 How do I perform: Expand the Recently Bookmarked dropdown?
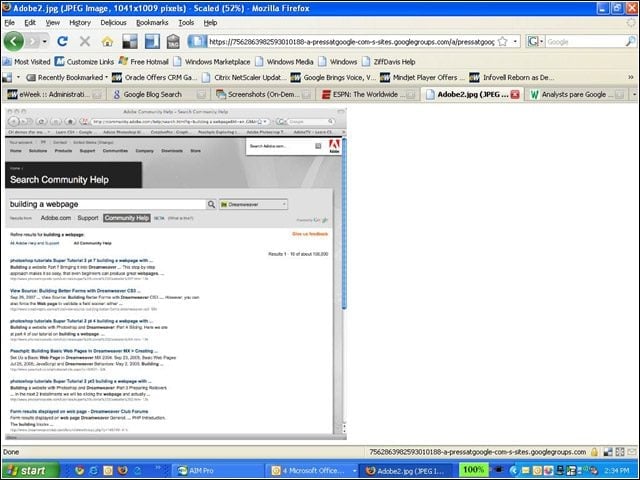(67, 77)
